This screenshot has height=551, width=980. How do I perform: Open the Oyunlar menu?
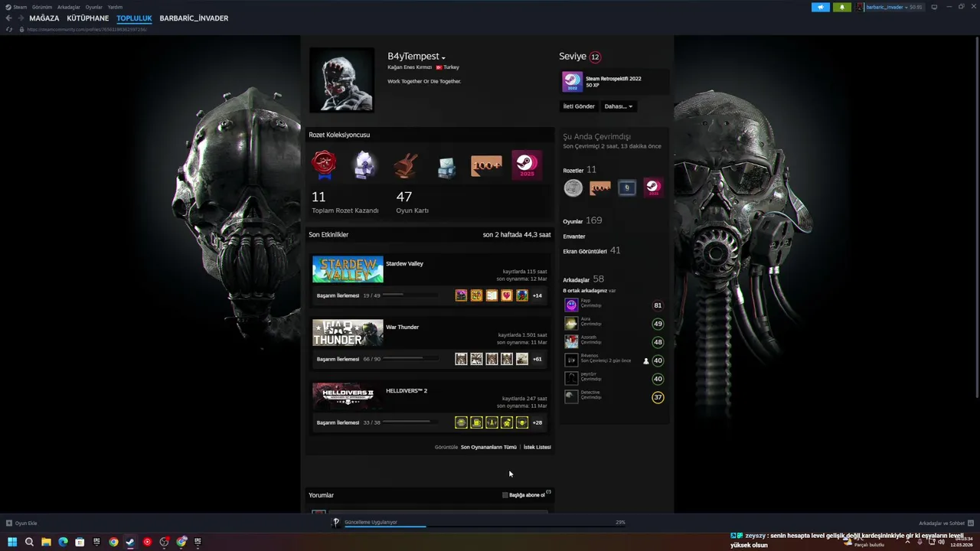94,7
